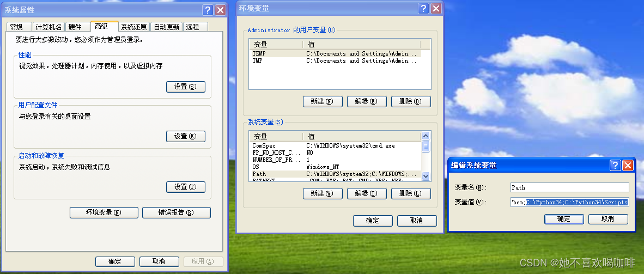Image resolution: width=644 pixels, height=274 pixels.
Task: Click 设置(E) for 用户配置文件
Action: (x=186, y=136)
